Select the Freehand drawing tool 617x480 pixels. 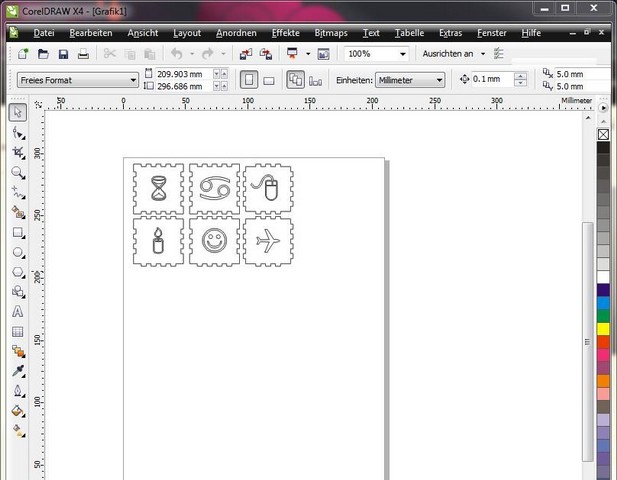[18, 192]
